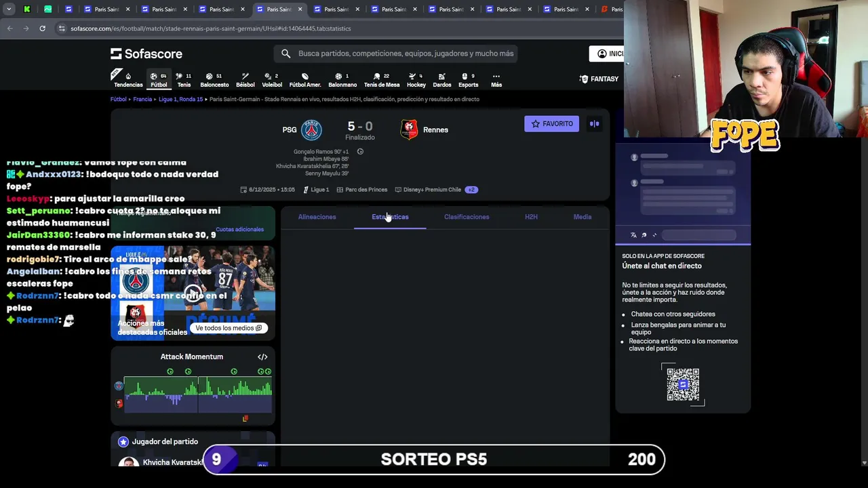Click the Iniciar sesión account button
The width and height of the screenshot is (868, 488).
pyautogui.click(x=606, y=54)
